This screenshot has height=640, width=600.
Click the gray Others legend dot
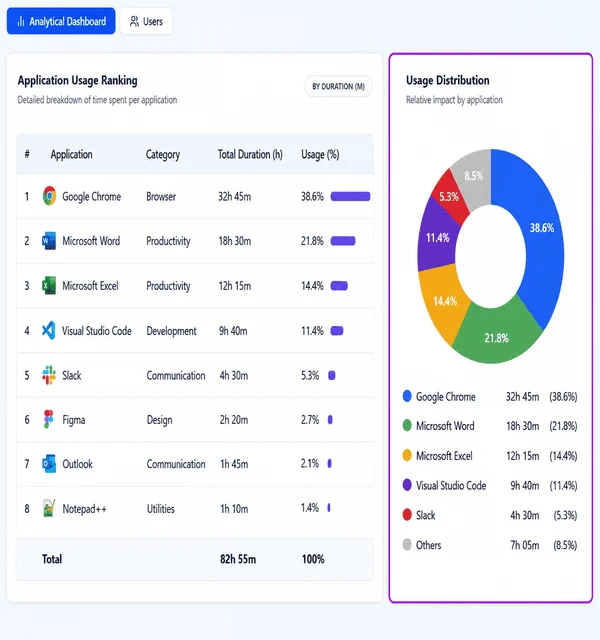coord(407,544)
